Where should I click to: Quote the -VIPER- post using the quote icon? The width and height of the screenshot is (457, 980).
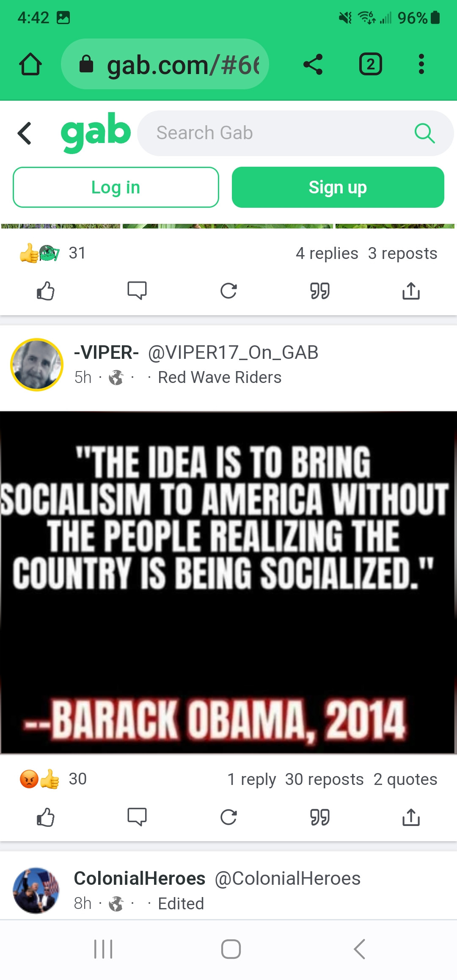click(x=320, y=817)
